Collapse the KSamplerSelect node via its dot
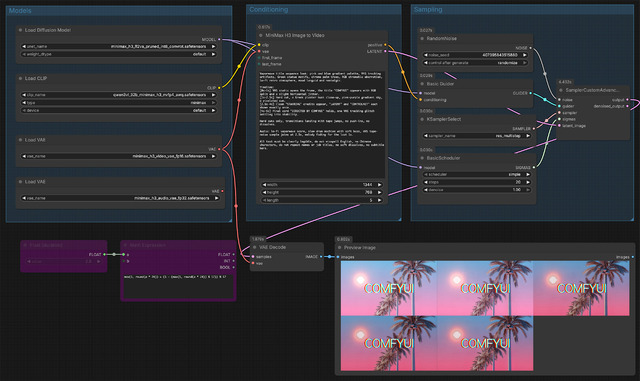 pyautogui.click(x=422, y=119)
